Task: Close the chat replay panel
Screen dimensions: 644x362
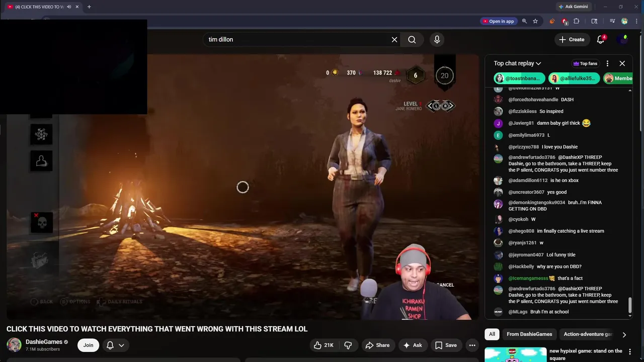Action: coord(622,63)
